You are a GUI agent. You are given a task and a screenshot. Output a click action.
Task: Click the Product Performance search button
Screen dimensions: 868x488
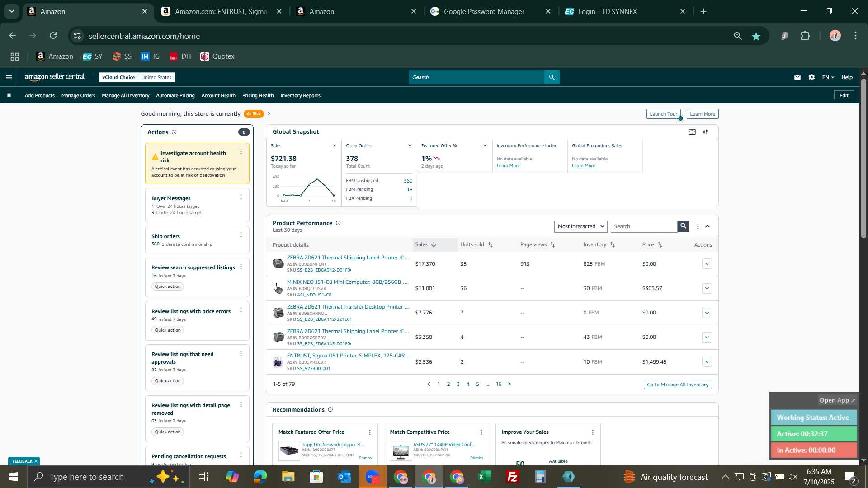[x=684, y=226]
